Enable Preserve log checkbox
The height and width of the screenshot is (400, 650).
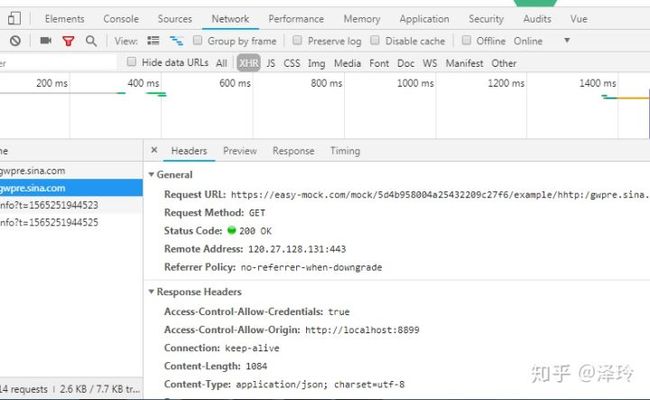pyautogui.click(x=297, y=40)
